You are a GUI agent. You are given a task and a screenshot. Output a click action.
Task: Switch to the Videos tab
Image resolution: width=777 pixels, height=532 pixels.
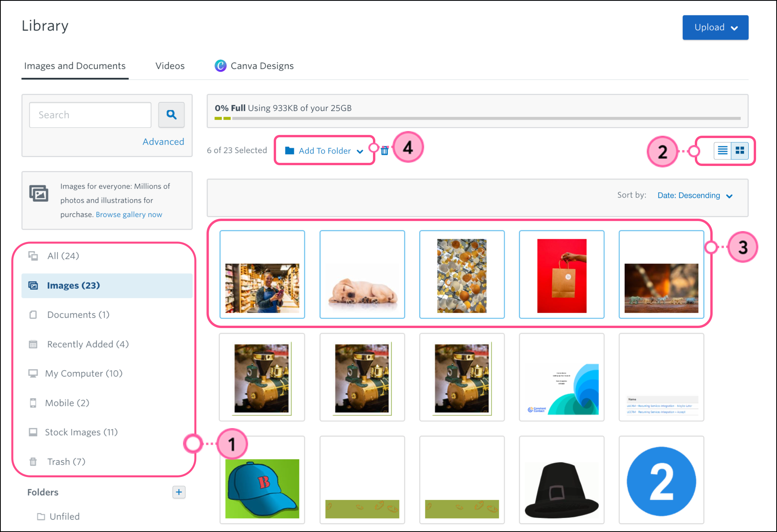[170, 66]
